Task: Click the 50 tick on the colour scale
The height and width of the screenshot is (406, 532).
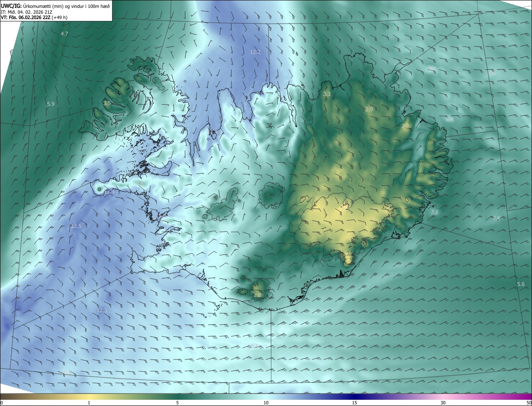Action: (x=529, y=403)
